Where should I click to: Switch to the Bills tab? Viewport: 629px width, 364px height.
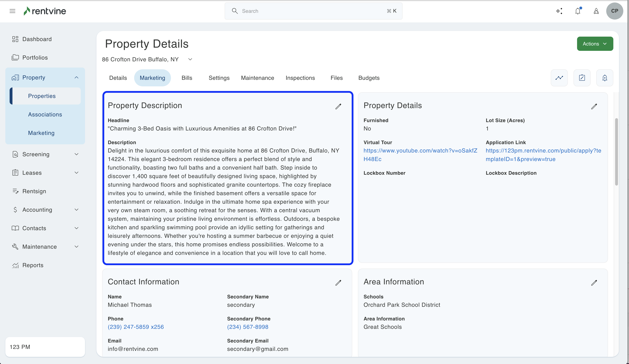tap(187, 78)
